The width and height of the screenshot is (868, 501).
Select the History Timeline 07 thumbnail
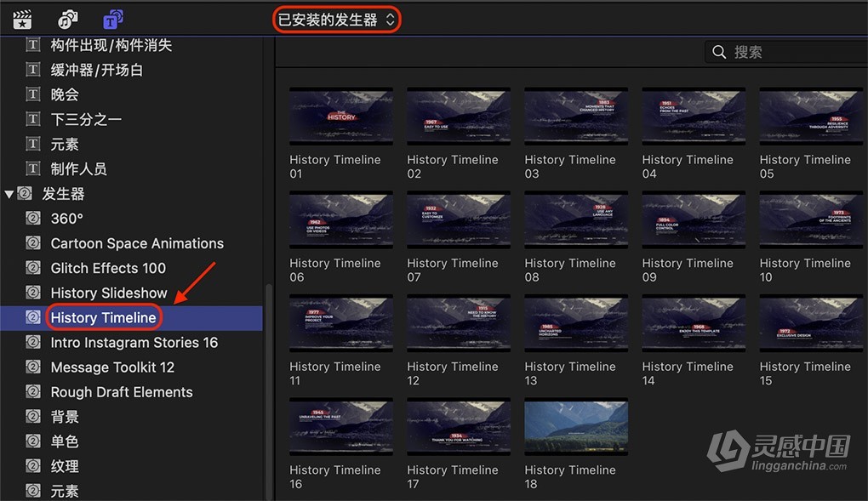tap(459, 219)
